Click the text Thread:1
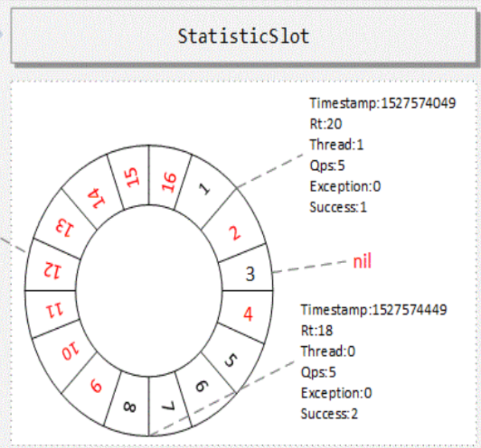This screenshot has width=481, height=448. pos(336,145)
